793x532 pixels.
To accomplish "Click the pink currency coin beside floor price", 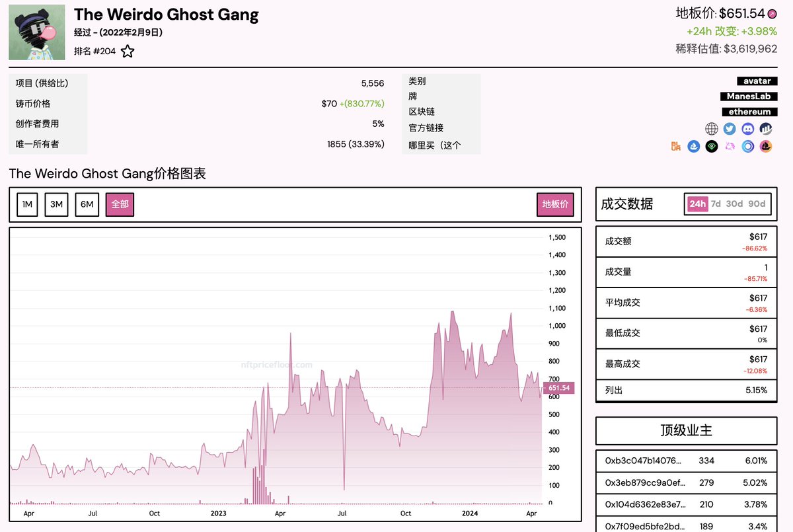I will pyautogui.click(x=772, y=14).
